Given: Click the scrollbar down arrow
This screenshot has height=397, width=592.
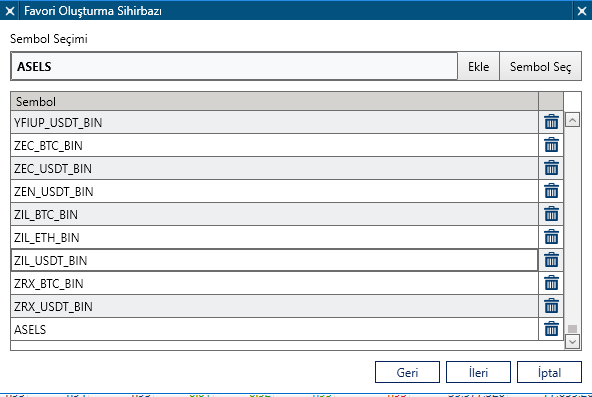Looking at the screenshot, I should click(572, 342).
